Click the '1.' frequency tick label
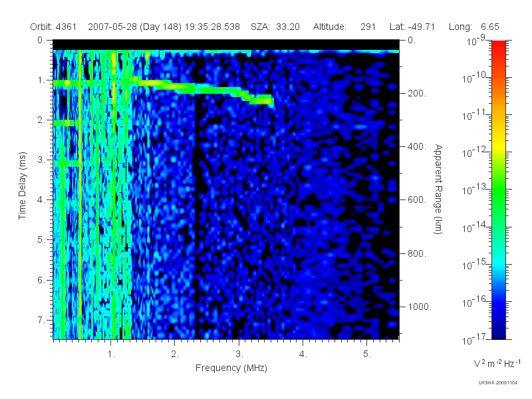This screenshot has width=532, height=399. pos(111,354)
